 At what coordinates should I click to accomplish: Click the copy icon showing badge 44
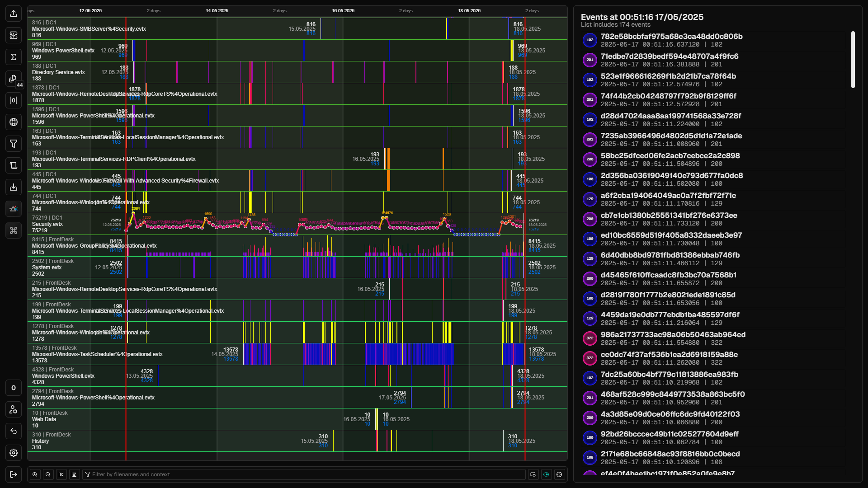(x=14, y=79)
